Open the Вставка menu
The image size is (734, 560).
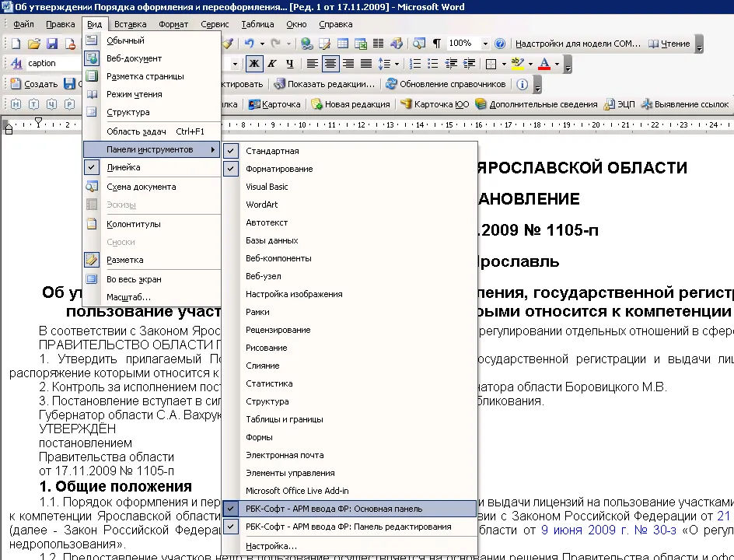(x=130, y=24)
